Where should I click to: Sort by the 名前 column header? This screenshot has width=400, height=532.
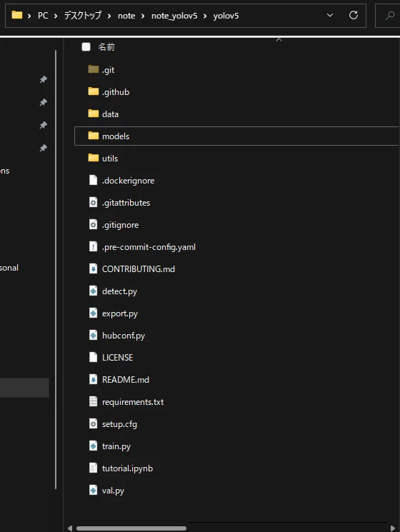coord(106,47)
